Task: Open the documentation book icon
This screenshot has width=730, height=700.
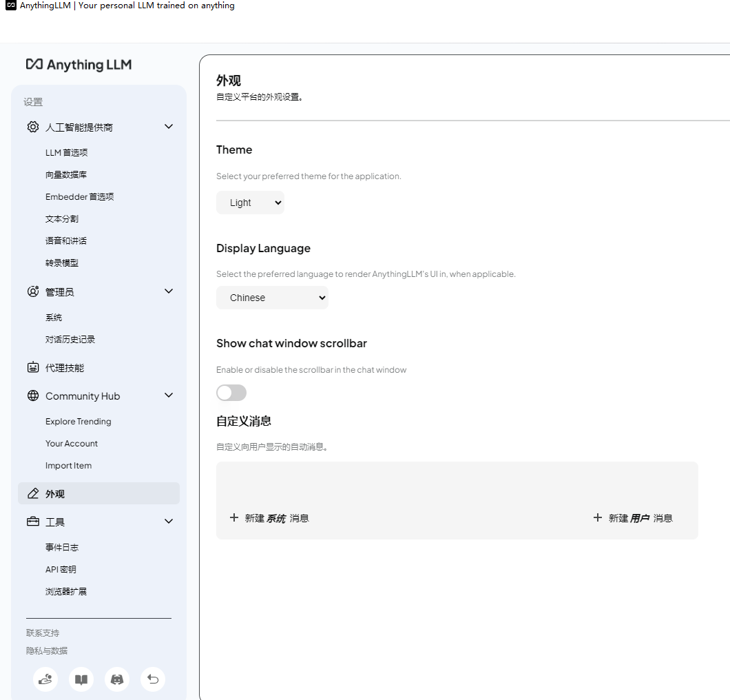Action: click(x=81, y=679)
